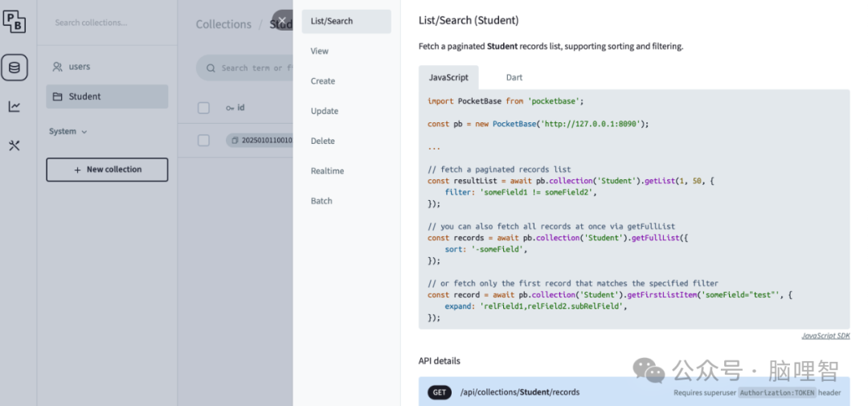
Task: Collapse the System collections group
Action: click(x=68, y=131)
